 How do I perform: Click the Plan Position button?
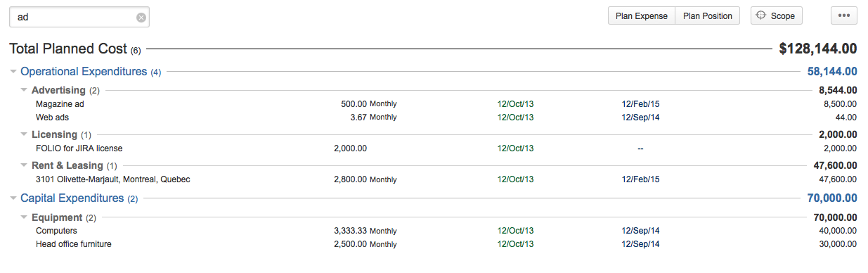[x=708, y=15]
